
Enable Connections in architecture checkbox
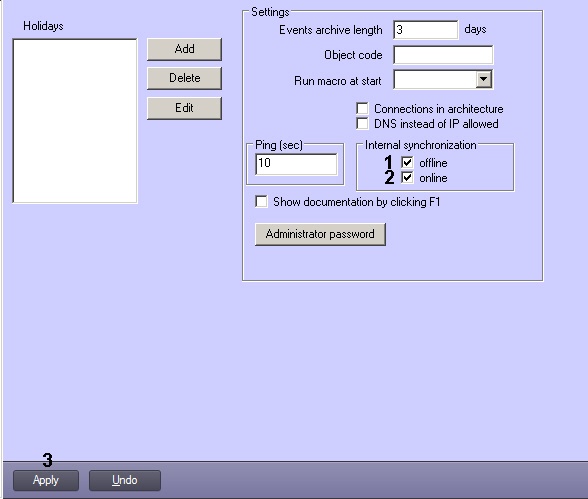pos(362,108)
